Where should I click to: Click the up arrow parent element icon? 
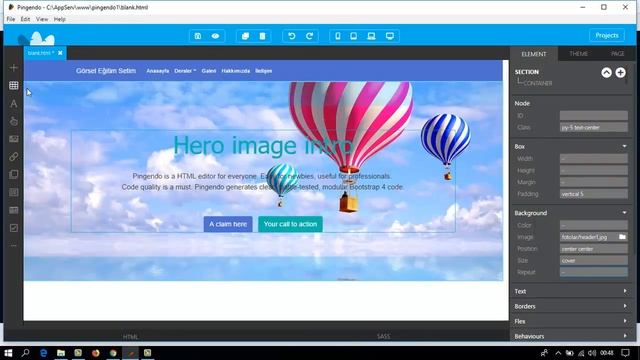click(607, 73)
